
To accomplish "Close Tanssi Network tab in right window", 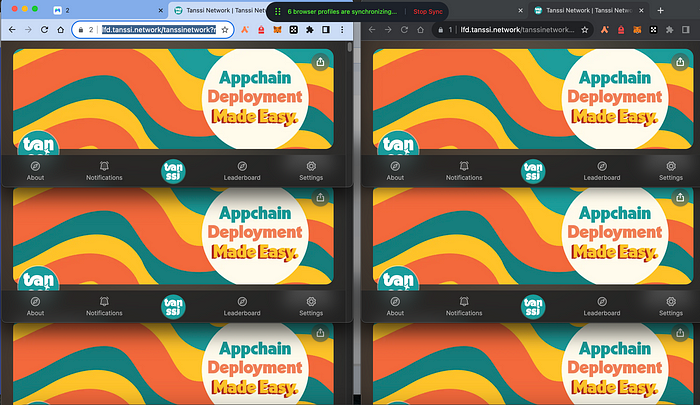I will 642,10.
